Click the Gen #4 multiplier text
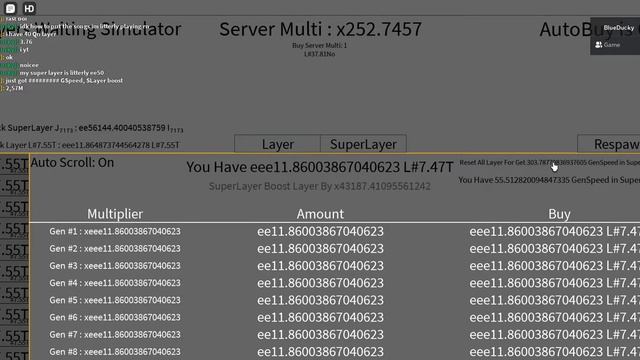The image size is (640, 360). click(x=115, y=283)
